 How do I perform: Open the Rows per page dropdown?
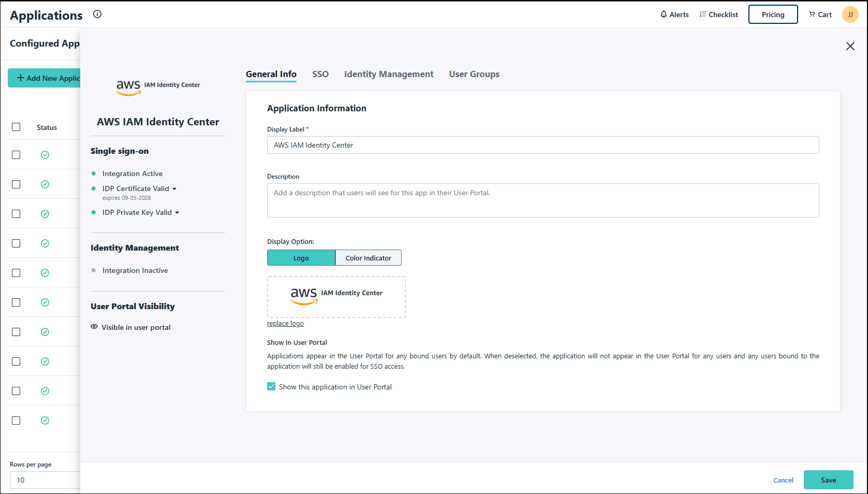tap(45, 480)
